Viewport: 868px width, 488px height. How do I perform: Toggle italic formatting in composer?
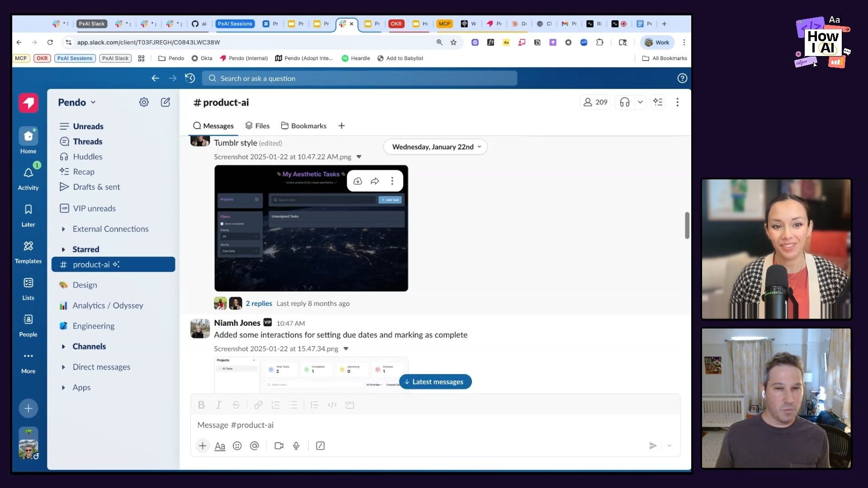(218, 405)
